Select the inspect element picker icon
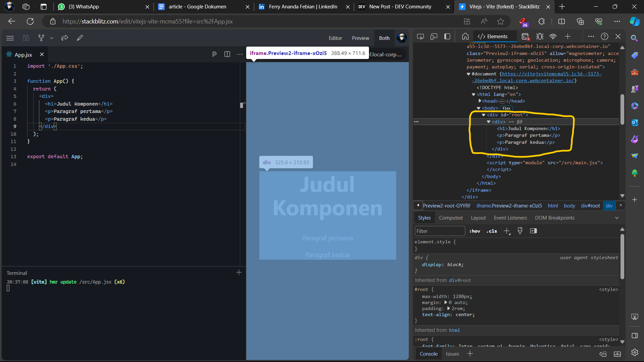This screenshot has height=362, width=644. [x=420, y=37]
